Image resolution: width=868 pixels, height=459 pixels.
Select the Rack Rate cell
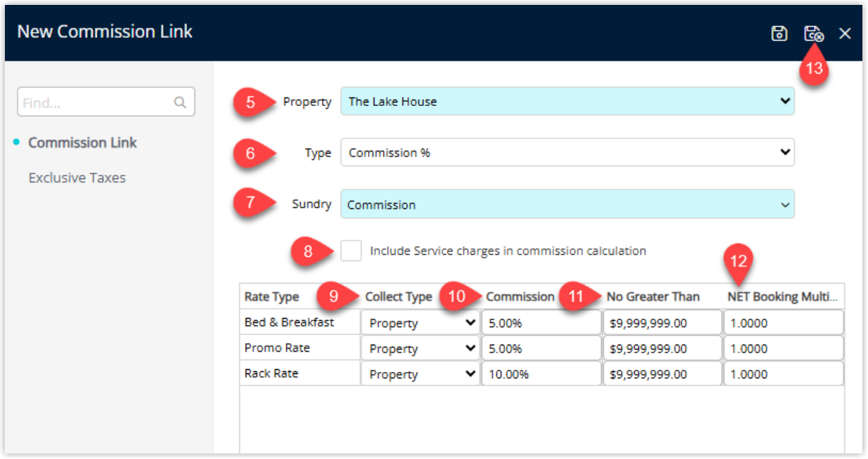tap(300, 373)
